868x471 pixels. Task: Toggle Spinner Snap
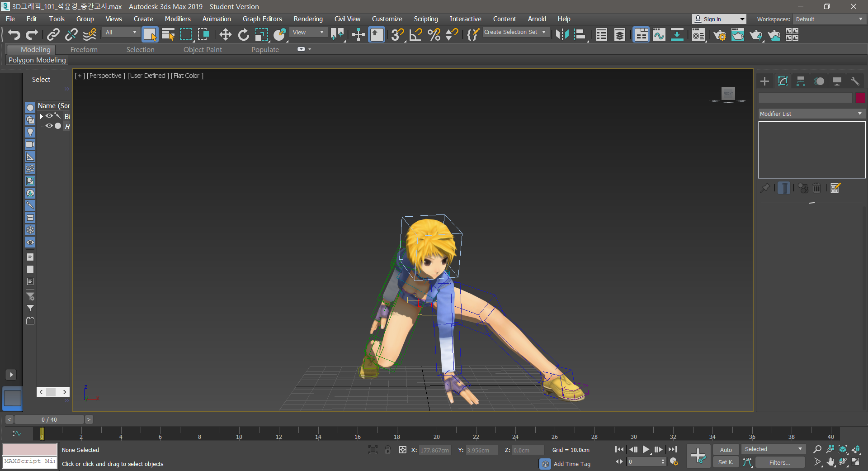point(452,35)
